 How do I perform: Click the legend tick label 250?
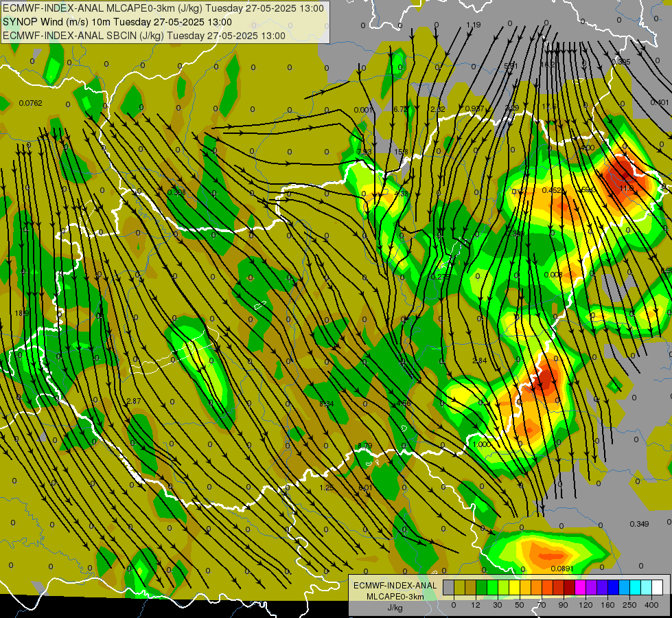(x=629, y=605)
